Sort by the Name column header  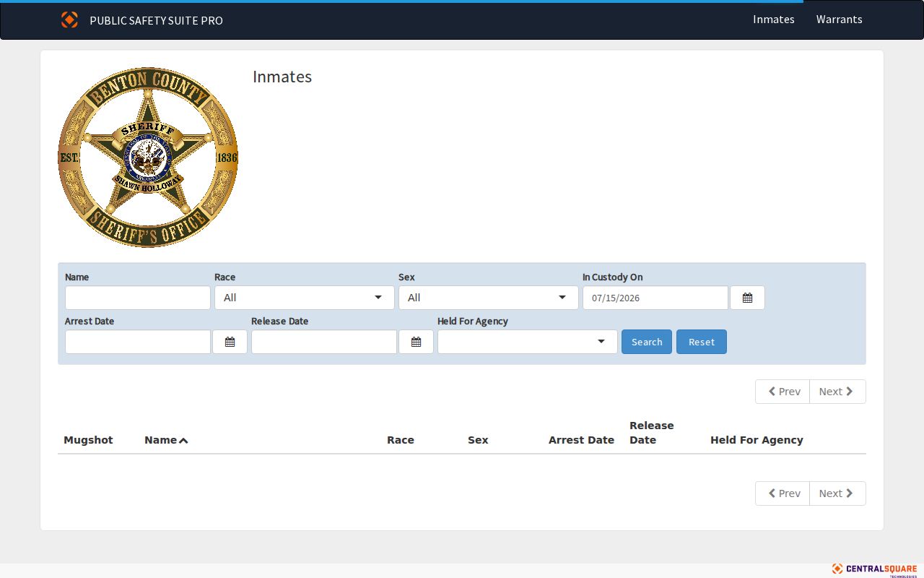[x=160, y=440]
